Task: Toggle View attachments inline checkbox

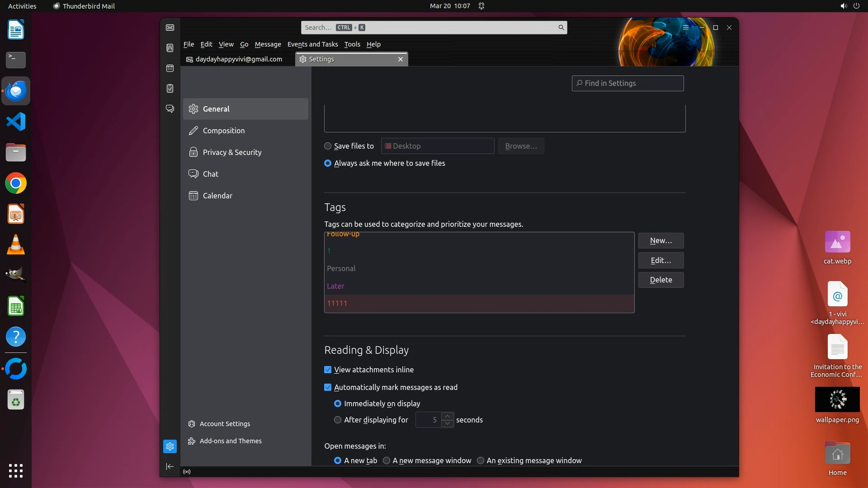Action: point(328,370)
